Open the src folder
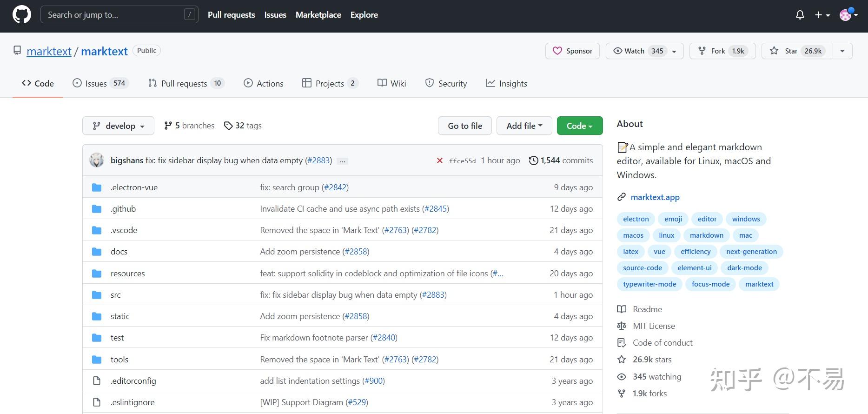Viewport: 868px width, 414px height. [116, 295]
